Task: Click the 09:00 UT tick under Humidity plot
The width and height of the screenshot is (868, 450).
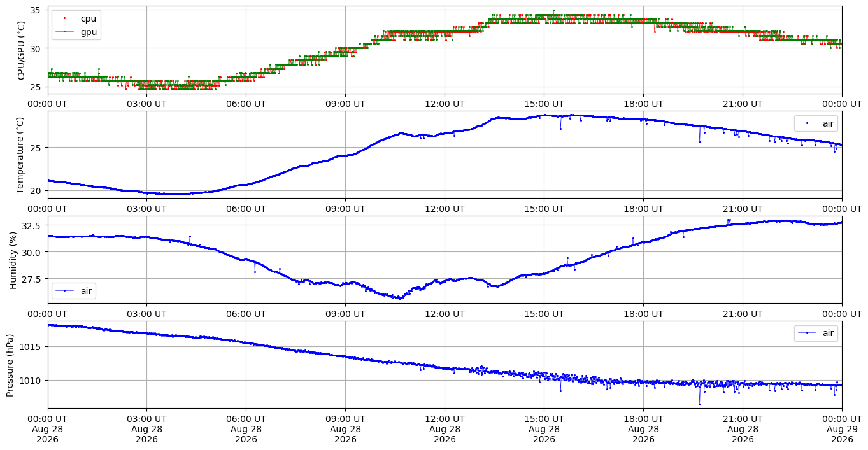Action: [345, 313]
